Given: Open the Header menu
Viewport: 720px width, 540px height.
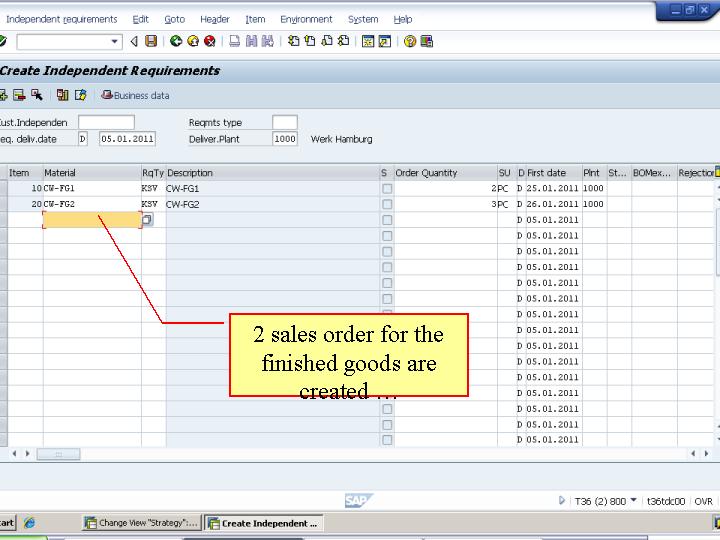Looking at the screenshot, I should click(x=214, y=19).
